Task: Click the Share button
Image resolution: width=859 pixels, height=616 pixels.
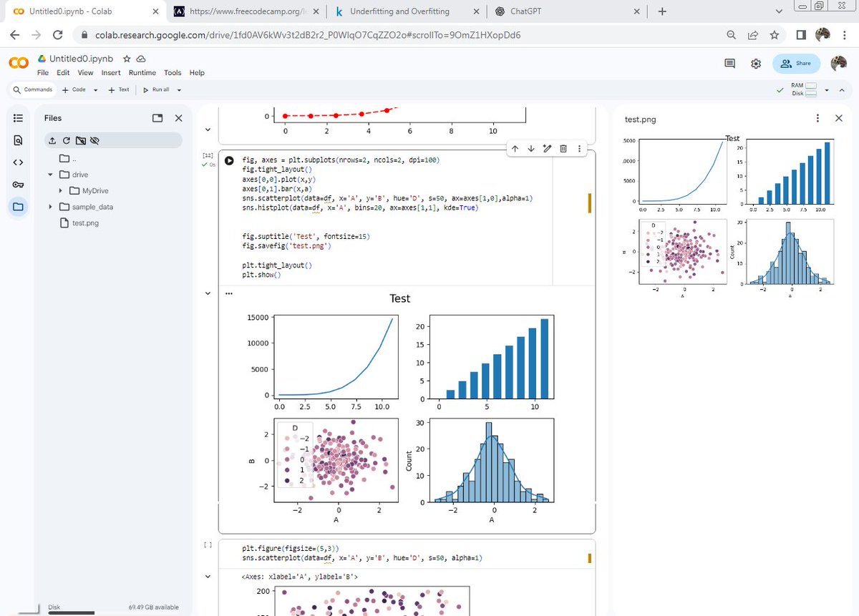Action: tap(796, 63)
